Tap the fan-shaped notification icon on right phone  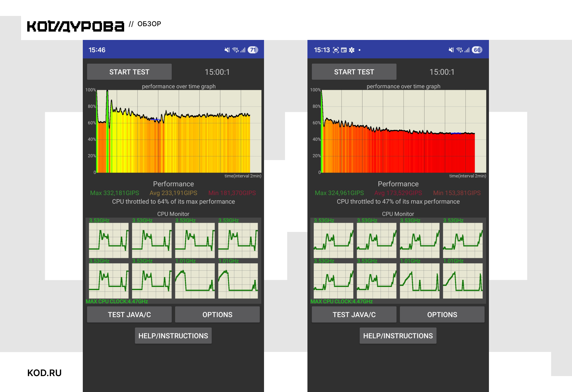pos(352,50)
